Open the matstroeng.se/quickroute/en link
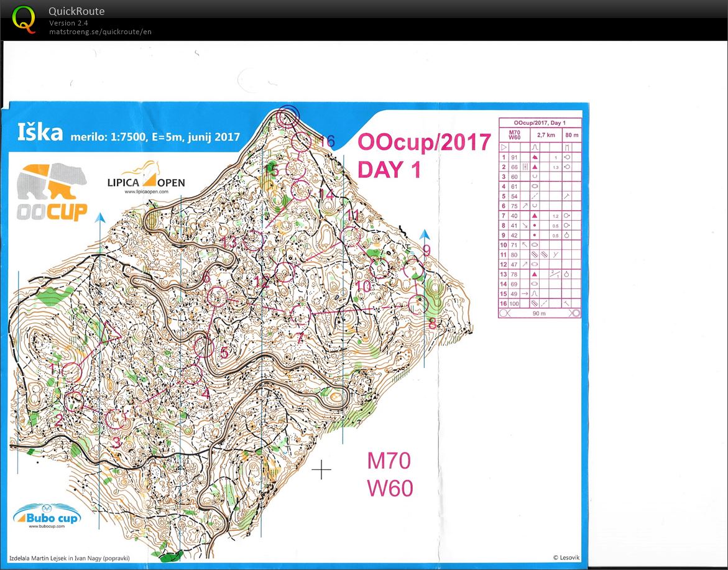Viewport: 728px width, 570px height. [x=100, y=32]
